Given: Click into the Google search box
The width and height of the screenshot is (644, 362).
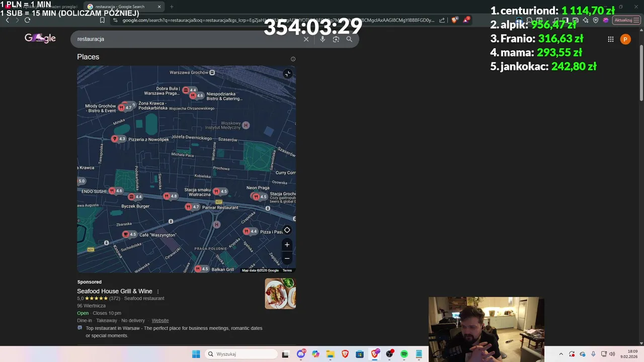Looking at the screenshot, I should pos(189,39).
